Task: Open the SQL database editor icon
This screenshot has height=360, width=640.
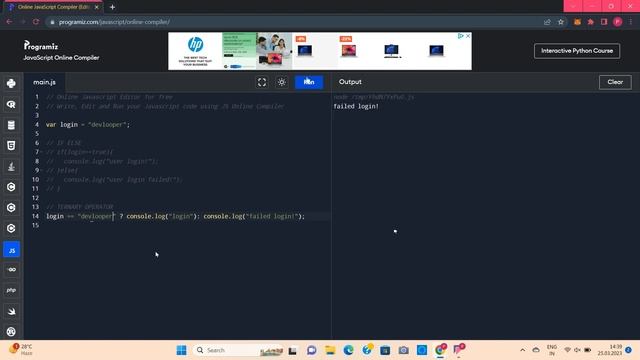Action: [x=11, y=125]
